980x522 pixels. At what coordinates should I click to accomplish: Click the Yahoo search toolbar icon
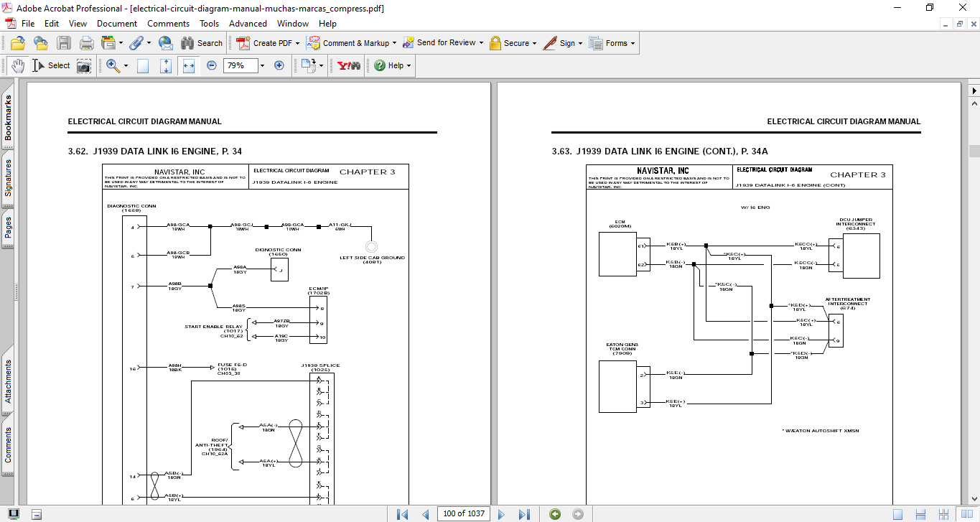click(x=348, y=65)
